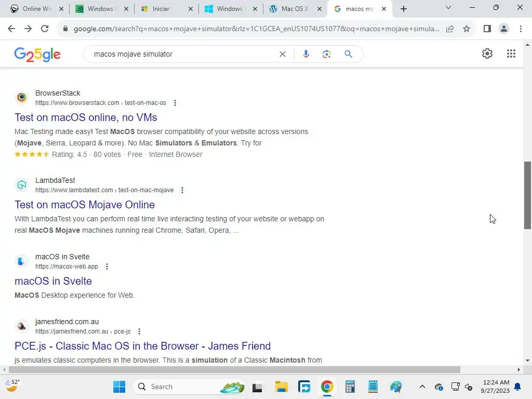This screenshot has height=399, width=532.
Task: Open Chrome from the taskbar
Action: pos(327,387)
